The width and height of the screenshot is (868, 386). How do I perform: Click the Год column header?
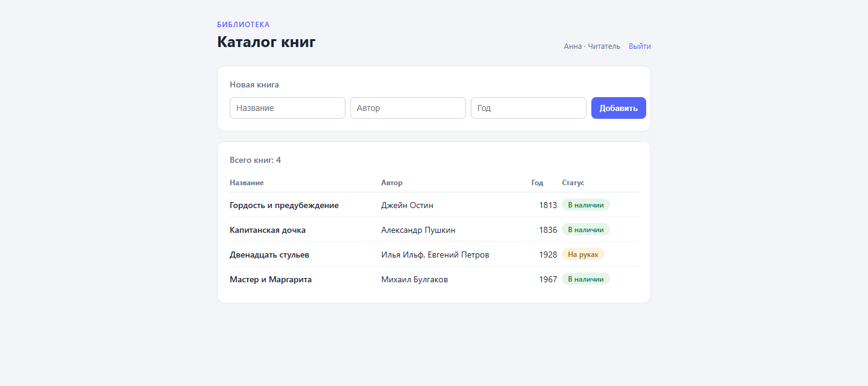click(537, 183)
